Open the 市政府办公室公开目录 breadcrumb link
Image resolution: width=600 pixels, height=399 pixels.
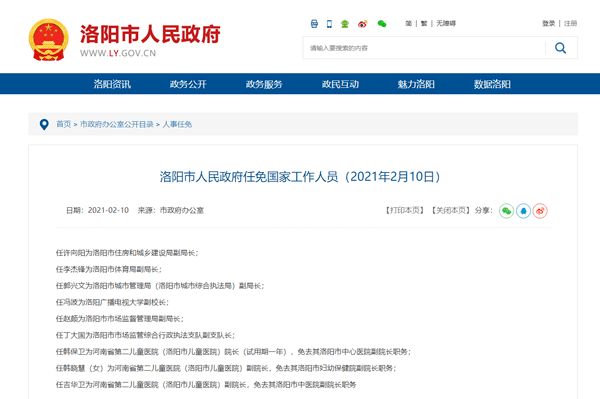point(117,124)
